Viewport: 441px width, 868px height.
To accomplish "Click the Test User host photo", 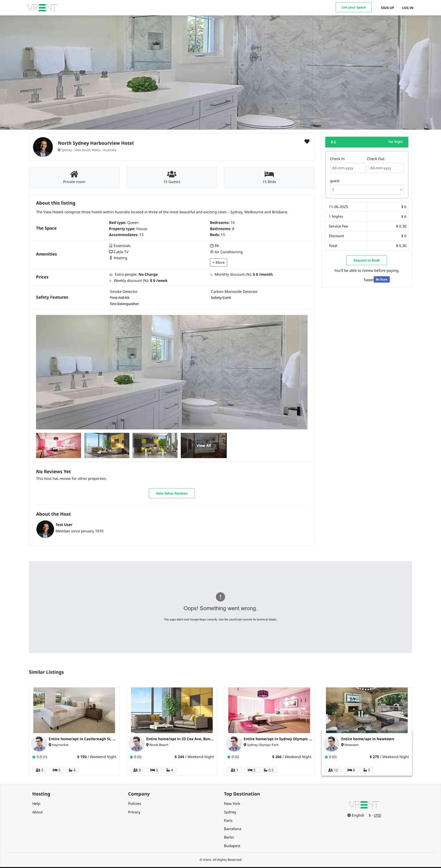I will (x=45, y=529).
